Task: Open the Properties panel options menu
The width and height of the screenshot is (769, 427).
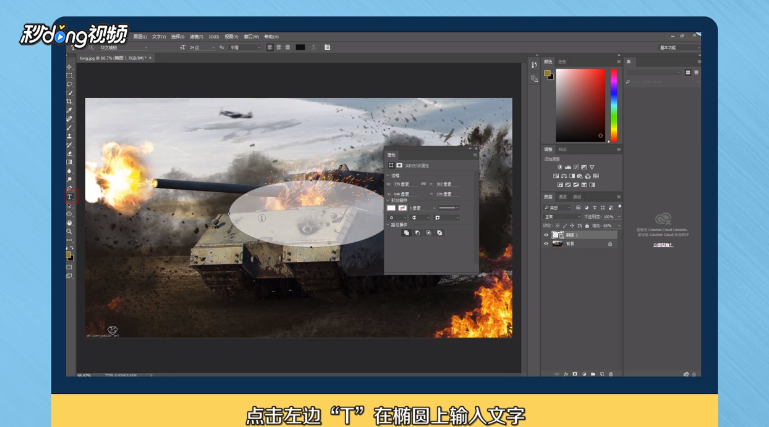Action: pos(475,155)
